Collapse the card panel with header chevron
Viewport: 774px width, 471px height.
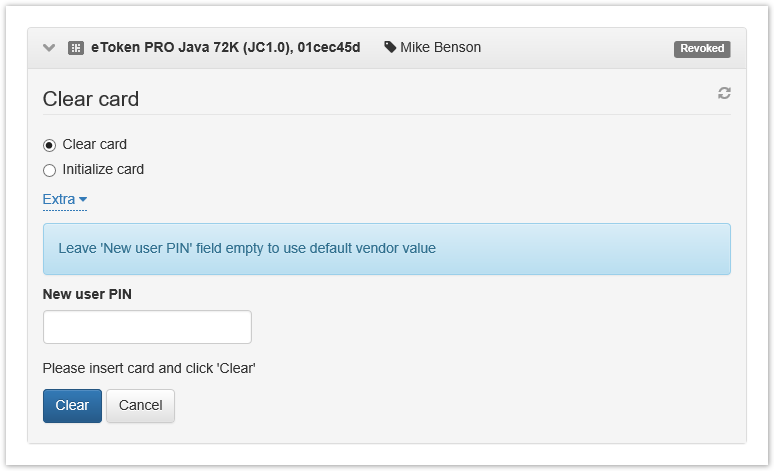(x=49, y=48)
